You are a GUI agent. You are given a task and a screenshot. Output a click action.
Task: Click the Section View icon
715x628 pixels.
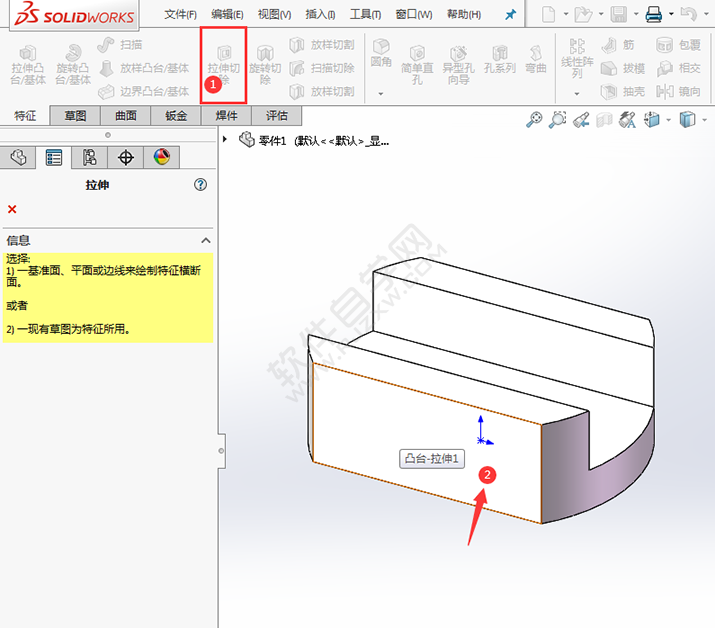point(604,120)
